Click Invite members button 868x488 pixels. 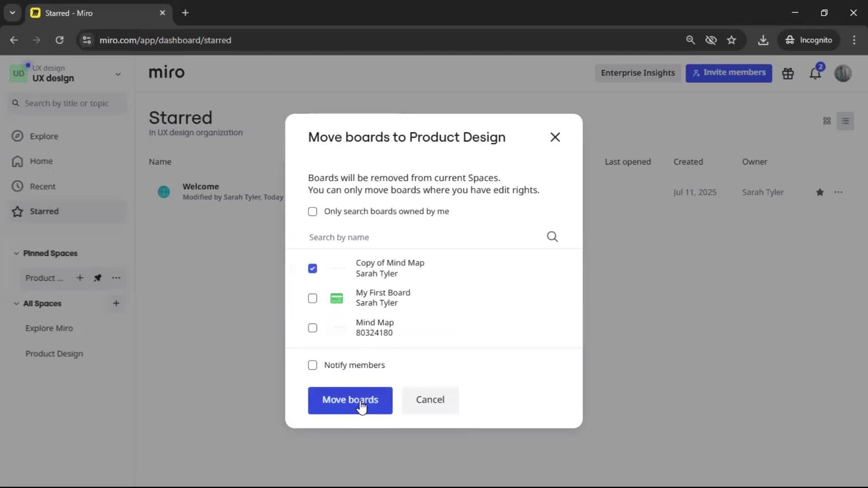click(x=729, y=73)
